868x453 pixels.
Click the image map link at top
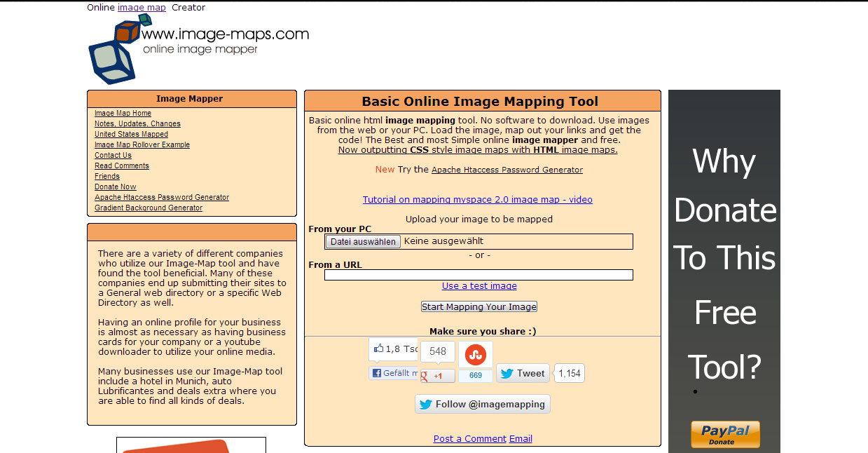142,8
